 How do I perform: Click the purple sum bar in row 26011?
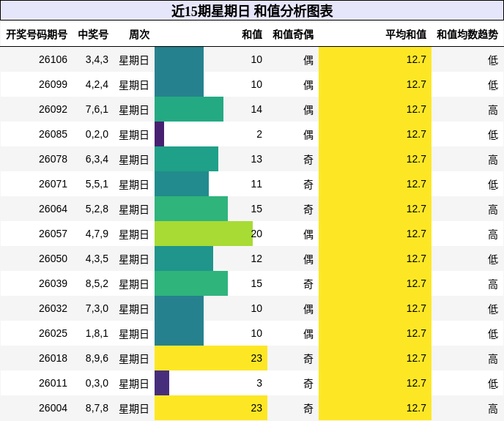coord(162,383)
